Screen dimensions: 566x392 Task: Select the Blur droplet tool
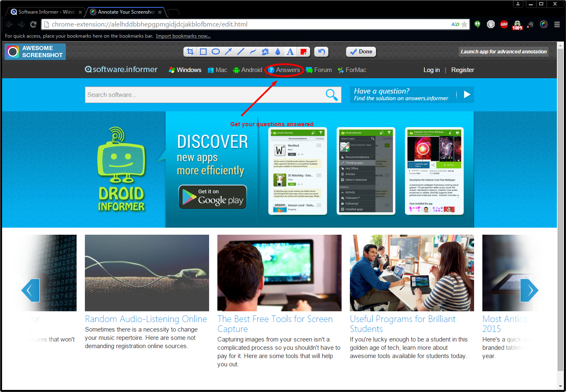278,52
